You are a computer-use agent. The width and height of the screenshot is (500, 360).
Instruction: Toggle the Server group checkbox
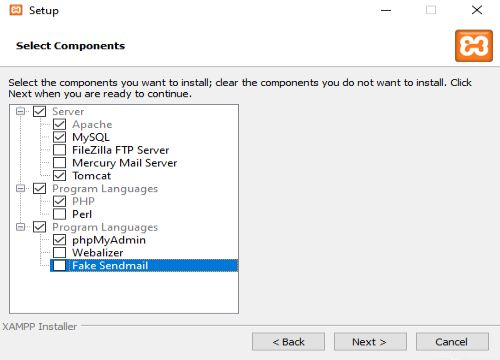(40, 111)
